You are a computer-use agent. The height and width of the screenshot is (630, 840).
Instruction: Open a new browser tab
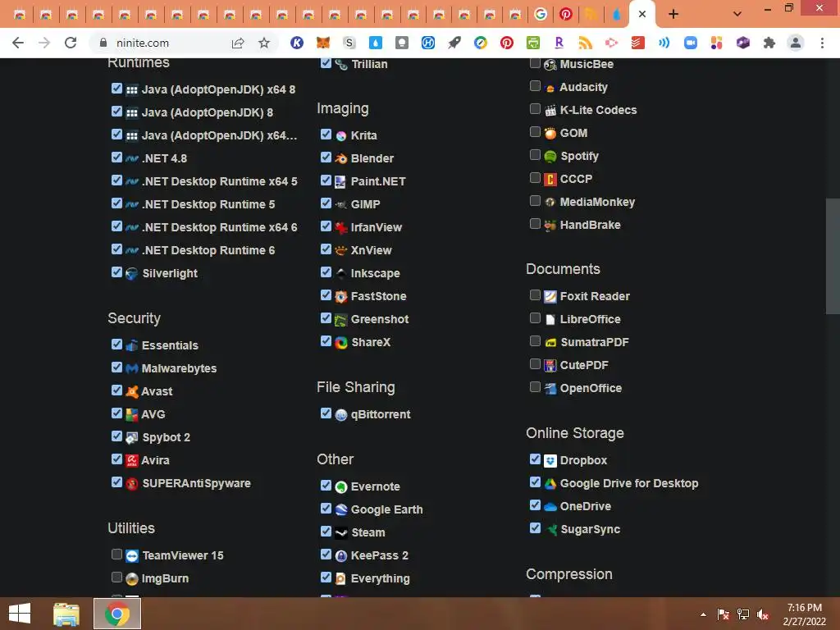pos(673,14)
